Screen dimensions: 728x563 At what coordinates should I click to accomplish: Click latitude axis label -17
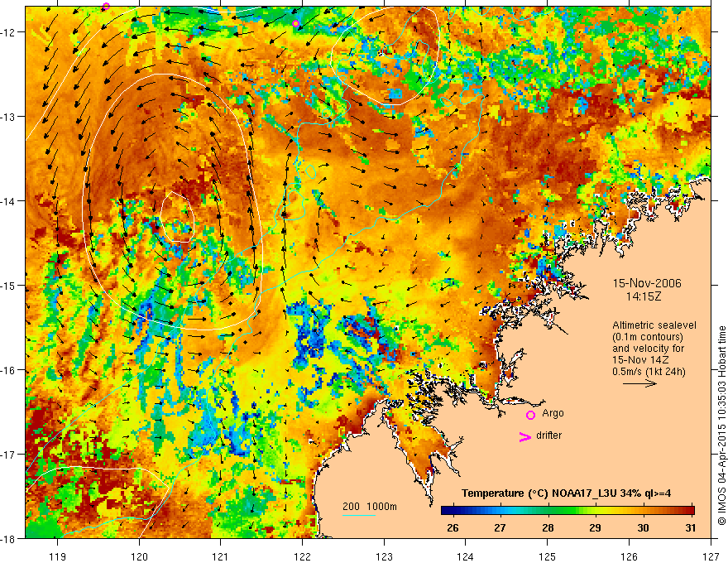(9, 455)
